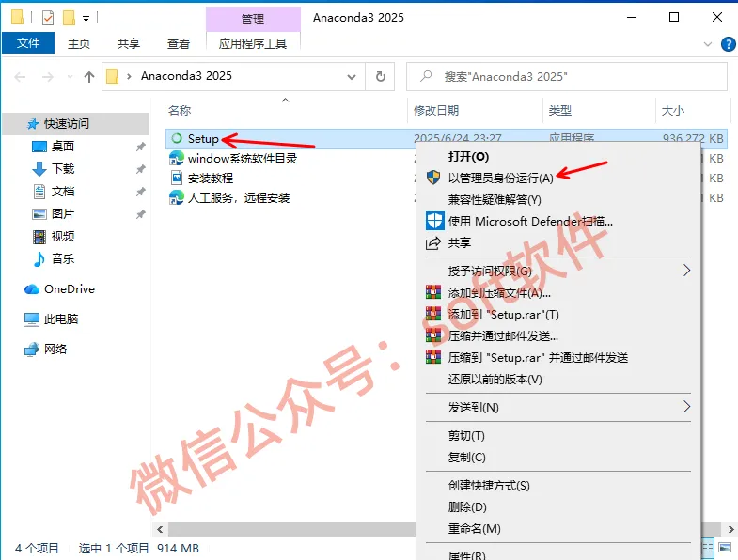Click the horizontal scrollbar right arrow

pyautogui.click(x=730, y=529)
